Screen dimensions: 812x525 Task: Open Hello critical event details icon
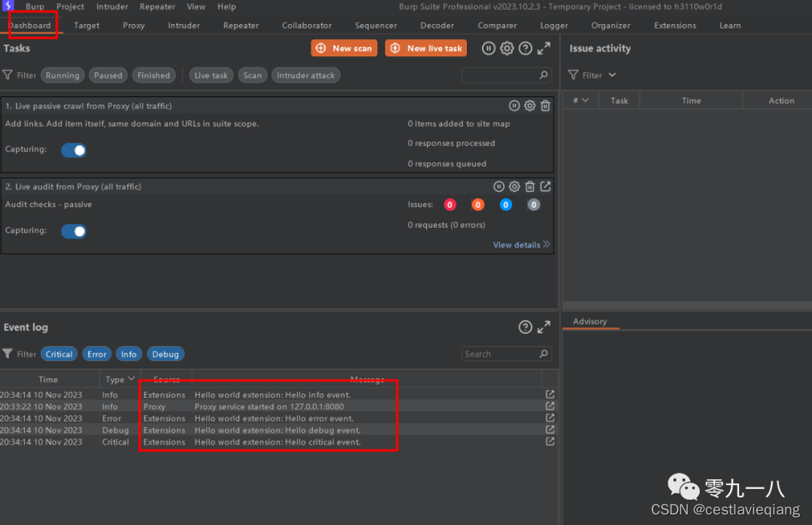point(550,442)
